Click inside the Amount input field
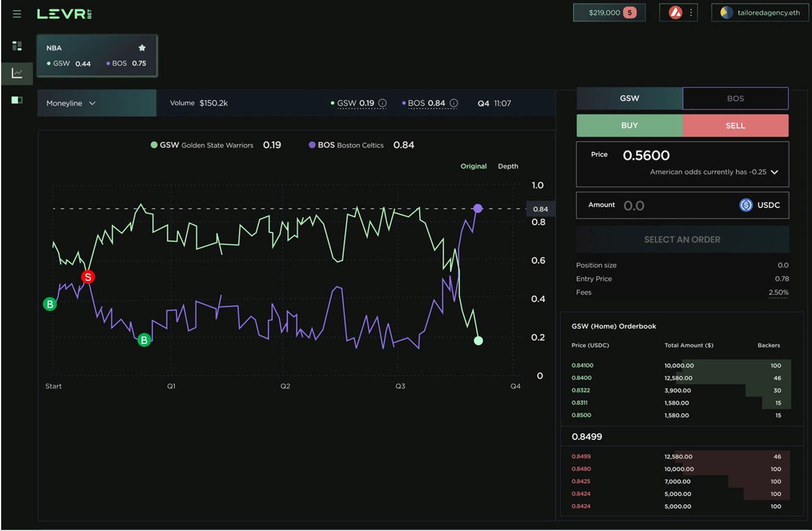The height and width of the screenshot is (531, 812). pos(635,205)
